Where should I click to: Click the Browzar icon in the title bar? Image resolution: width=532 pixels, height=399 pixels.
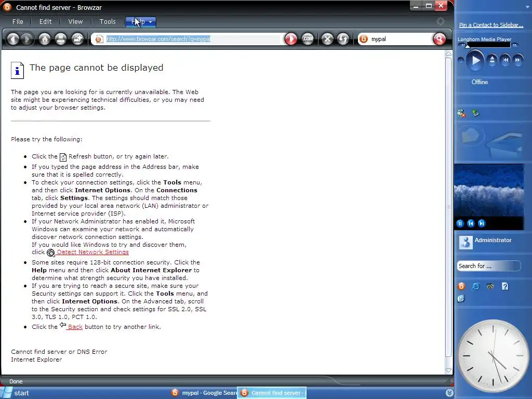[x=7, y=7]
